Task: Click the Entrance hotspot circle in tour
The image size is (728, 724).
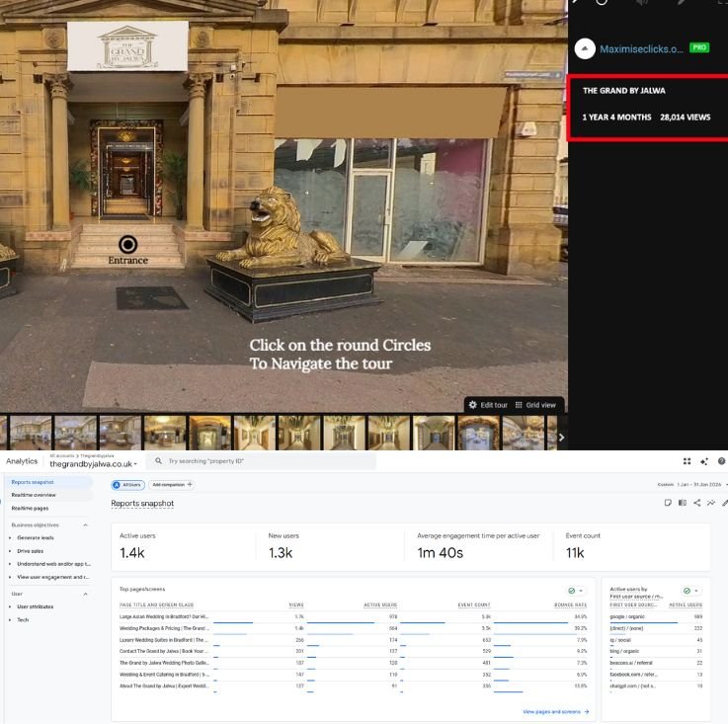Action: pos(127,244)
